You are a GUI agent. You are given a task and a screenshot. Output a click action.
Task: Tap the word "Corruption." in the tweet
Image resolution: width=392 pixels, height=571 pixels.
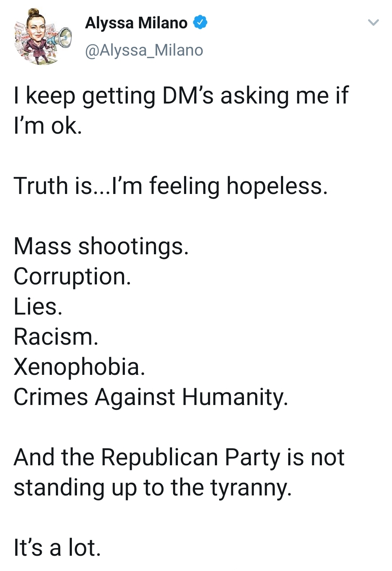[x=72, y=276]
